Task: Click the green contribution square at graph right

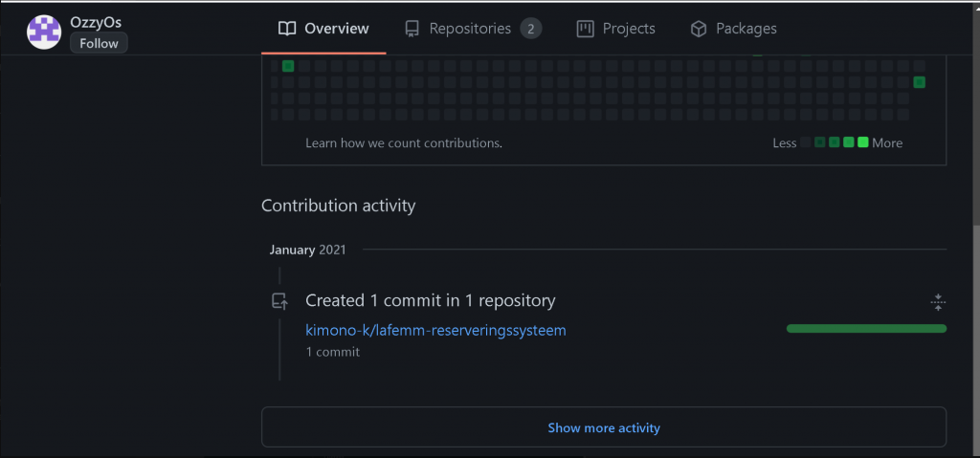Action: pyautogui.click(x=919, y=82)
